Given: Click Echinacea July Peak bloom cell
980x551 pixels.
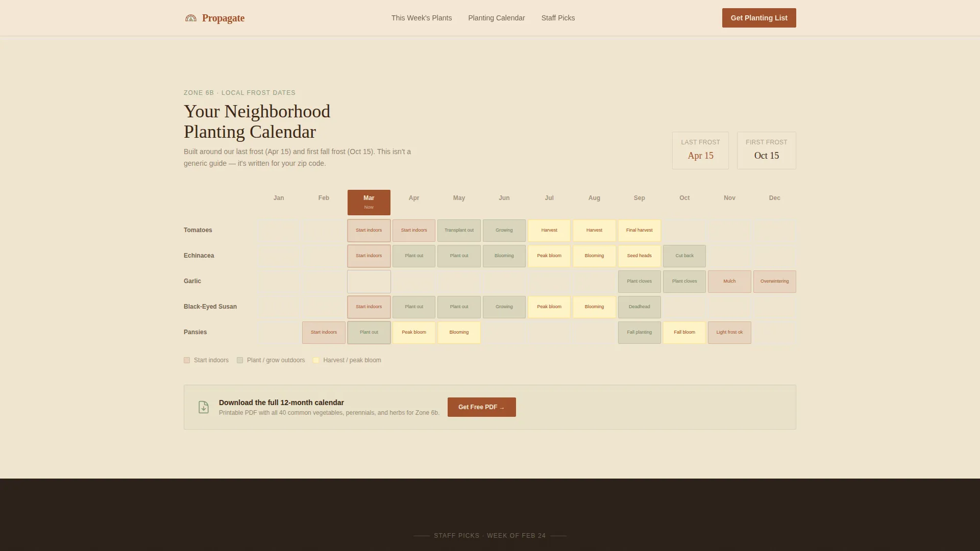Looking at the screenshot, I should pos(549,256).
